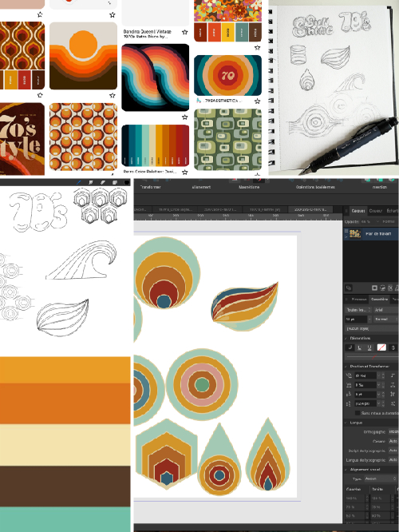Open the Arial font family dropdown
The image size is (399, 532).
click(385, 310)
